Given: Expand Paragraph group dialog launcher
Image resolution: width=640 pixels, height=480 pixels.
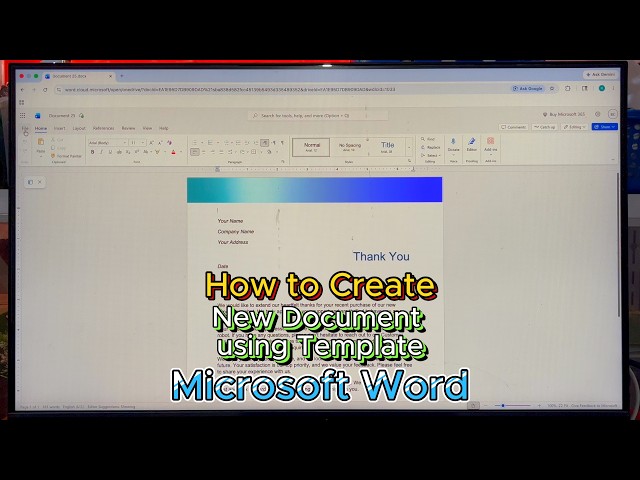Looking at the screenshot, I should [x=282, y=162].
